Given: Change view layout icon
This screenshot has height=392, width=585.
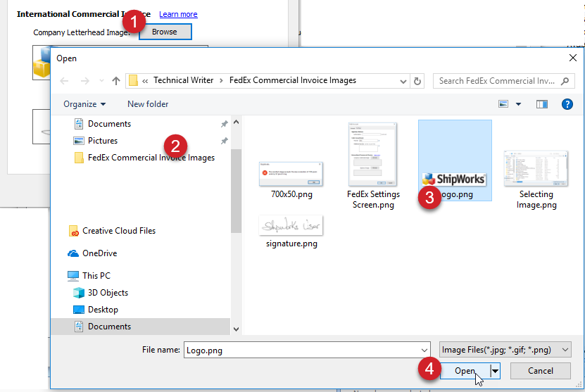Looking at the screenshot, I should [x=503, y=104].
